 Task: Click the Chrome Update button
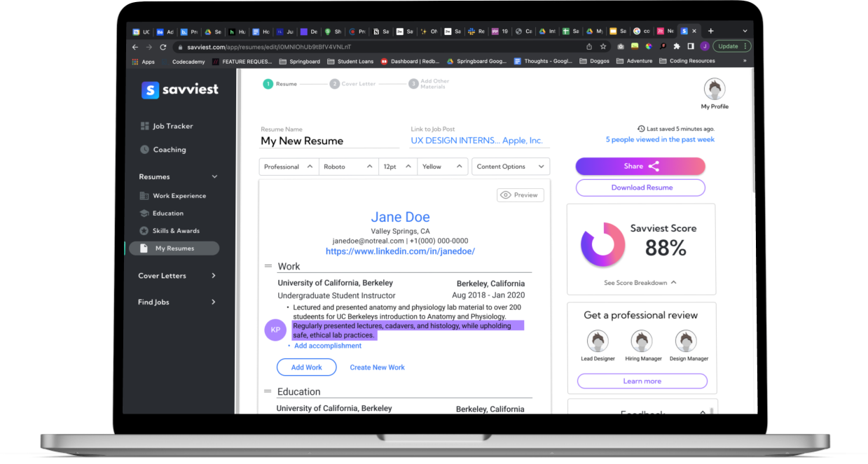point(732,46)
